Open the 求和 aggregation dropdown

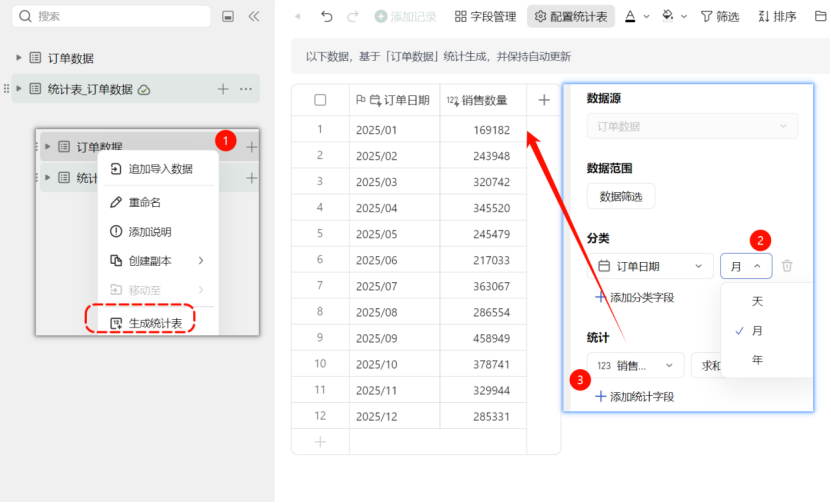(706, 366)
